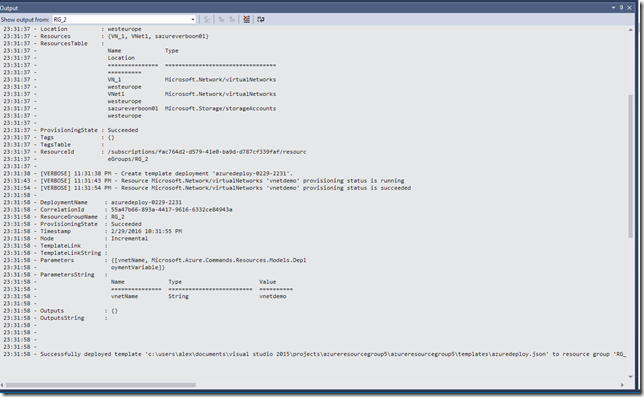Click the oymentVariable]} continuation text
The image size is (644, 397).
coord(138,268)
